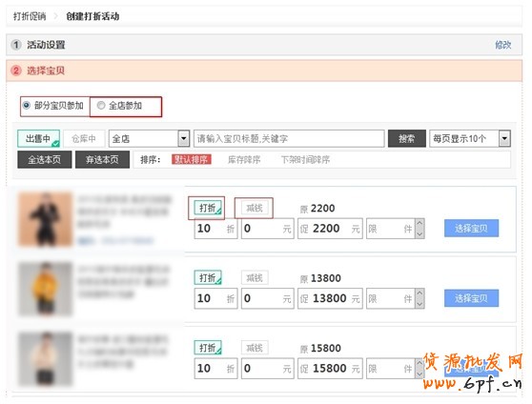The height and width of the screenshot is (404, 532).
Task: Open the 全店 category dropdown
Action: pos(149,139)
